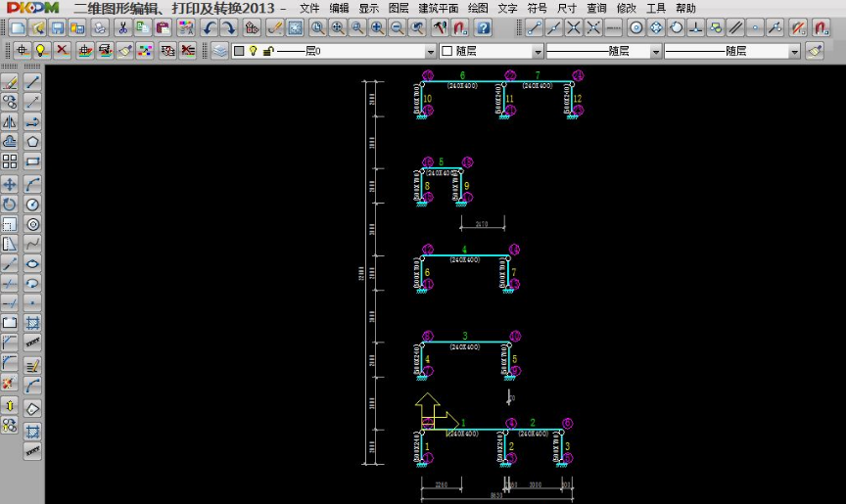Click the 帮助 menu item
This screenshot has height=504, width=846.
coord(686,8)
